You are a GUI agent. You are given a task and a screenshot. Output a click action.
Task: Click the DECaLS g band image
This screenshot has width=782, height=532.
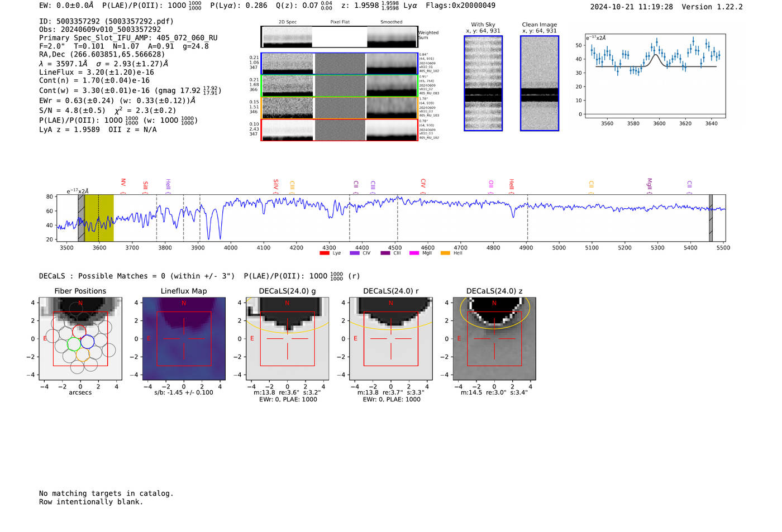[x=287, y=338]
